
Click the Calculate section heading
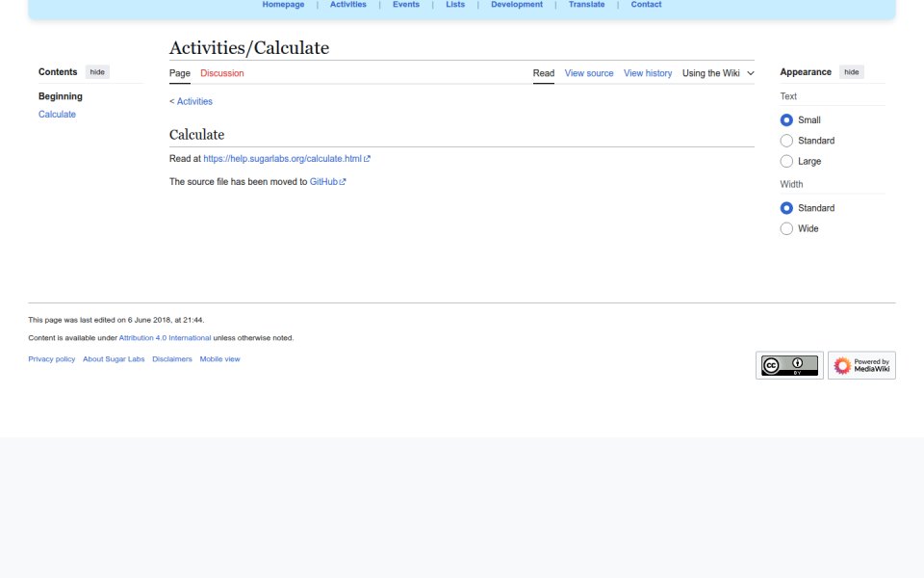[x=196, y=135]
